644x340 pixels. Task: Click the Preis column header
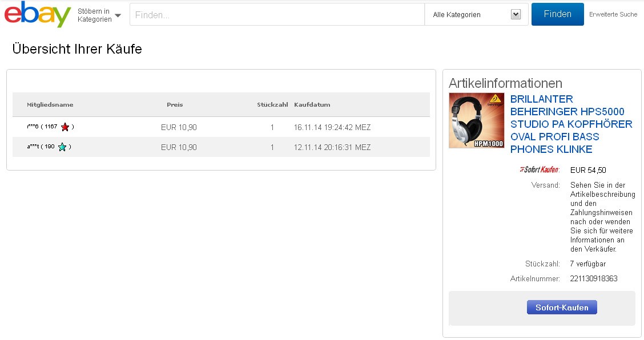click(x=175, y=105)
